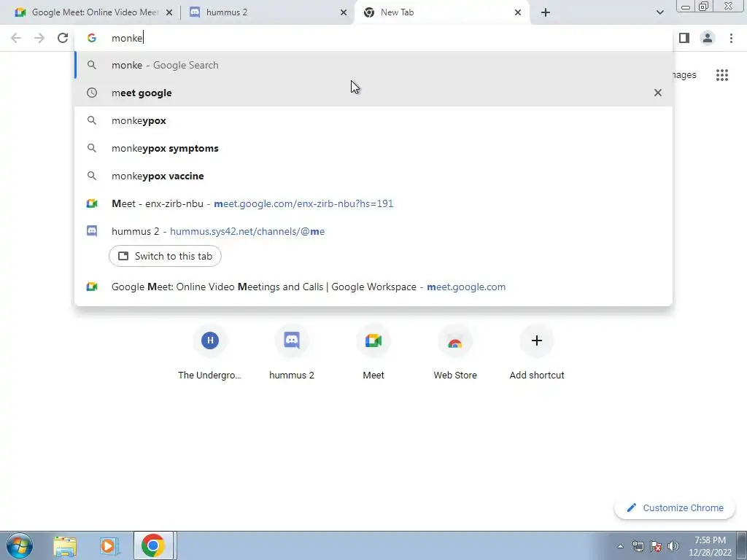Open a new tab with plus button
Screen dimensions: 747x560
coord(546,12)
